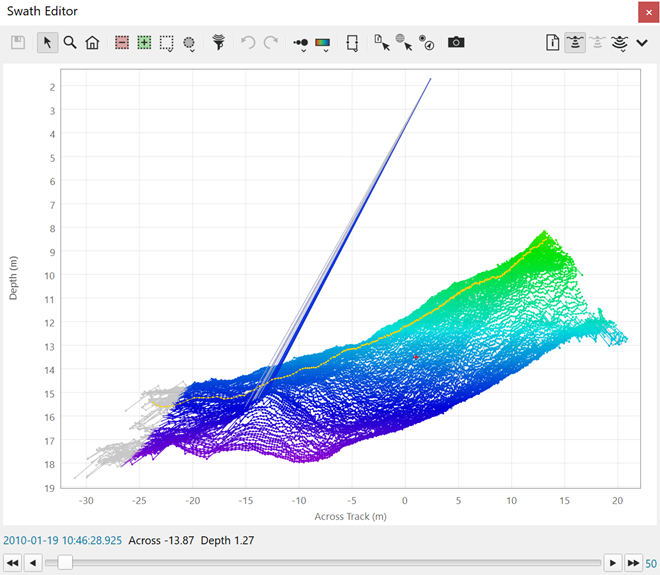Step forward one swath with play arrow

click(x=614, y=563)
